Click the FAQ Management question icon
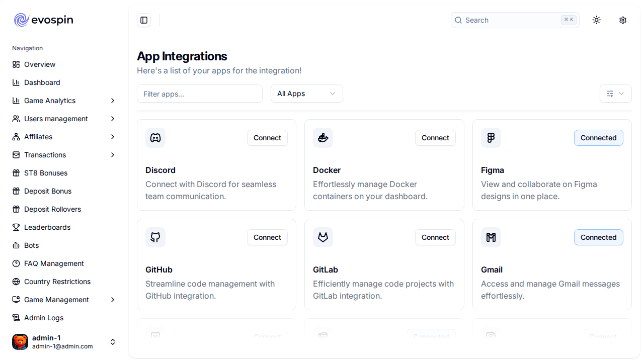This screenshot has height=362, width=644. (x=16, y=263)
